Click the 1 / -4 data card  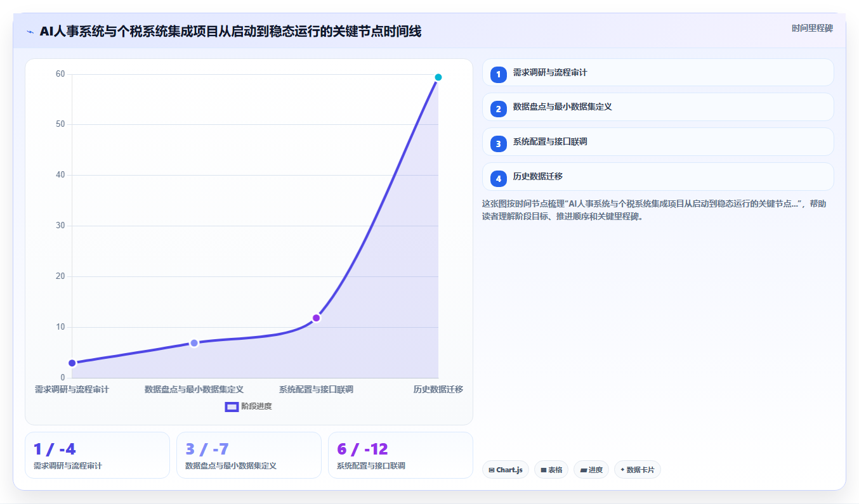(x=97, y=455)
